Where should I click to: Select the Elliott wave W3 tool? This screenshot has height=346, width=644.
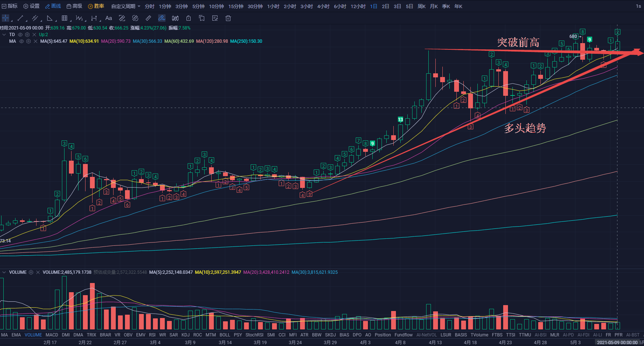point(79,18)
